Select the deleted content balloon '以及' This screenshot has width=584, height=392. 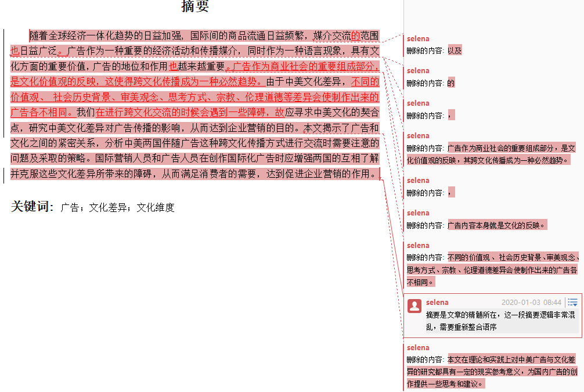(455, 51)
